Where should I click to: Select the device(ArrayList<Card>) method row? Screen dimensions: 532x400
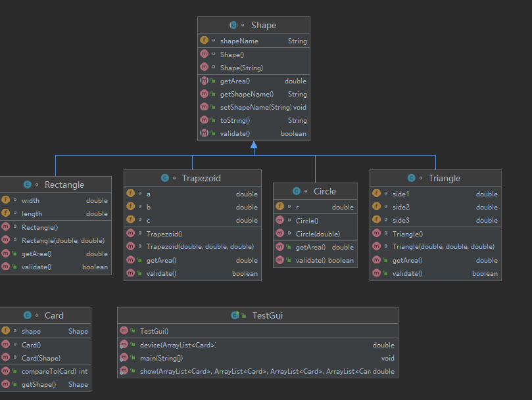(x=258, y=345)
